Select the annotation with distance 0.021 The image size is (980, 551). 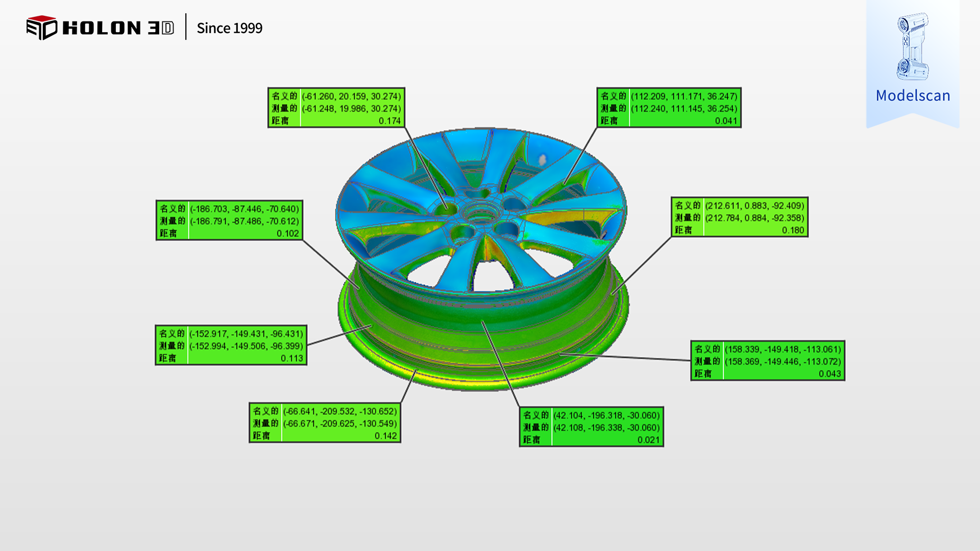pos(591,427)
